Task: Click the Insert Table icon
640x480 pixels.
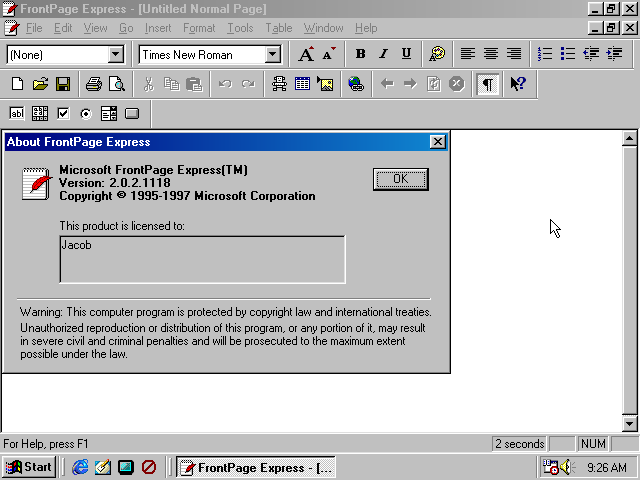Action: [302, 84]
